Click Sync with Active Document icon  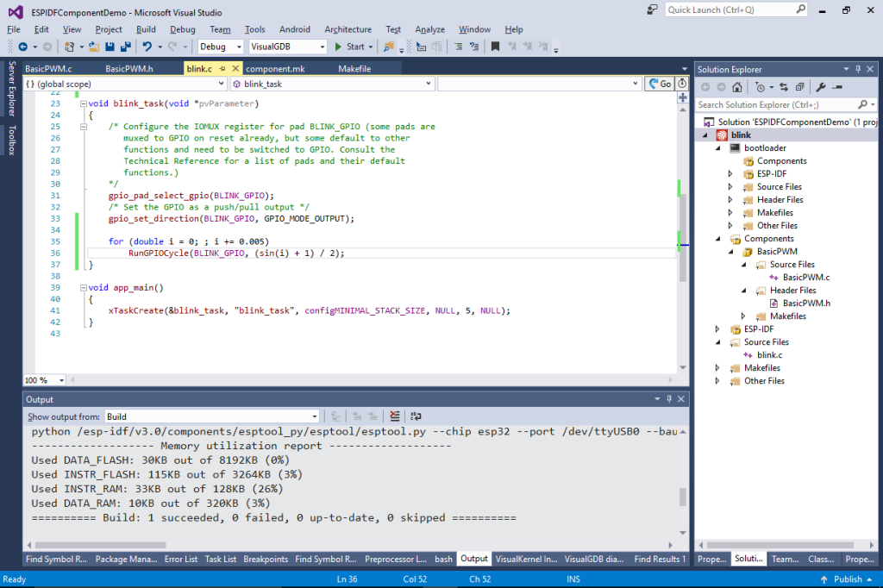pyautogui.click(x=784, y=87)
